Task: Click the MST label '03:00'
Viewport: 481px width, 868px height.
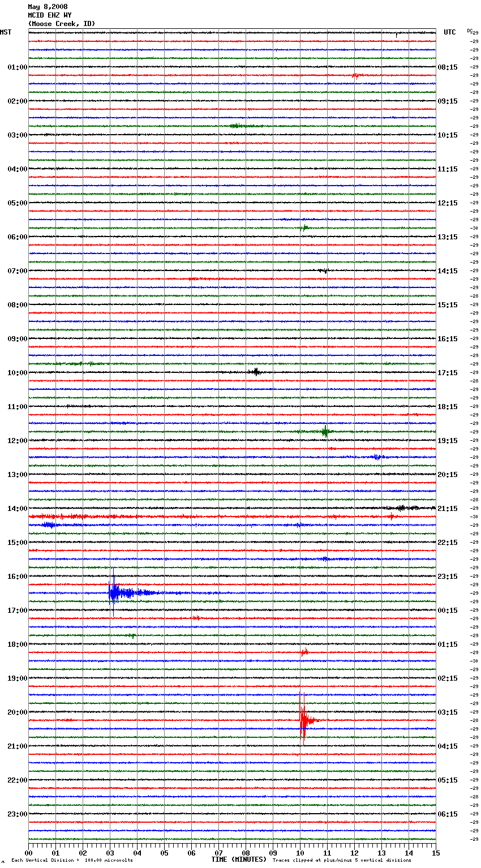Action: tap(17, 135)
